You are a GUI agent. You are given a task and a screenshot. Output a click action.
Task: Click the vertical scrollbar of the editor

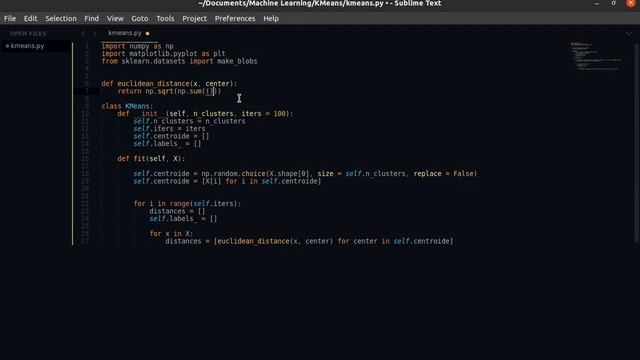(x=637, y=143)
